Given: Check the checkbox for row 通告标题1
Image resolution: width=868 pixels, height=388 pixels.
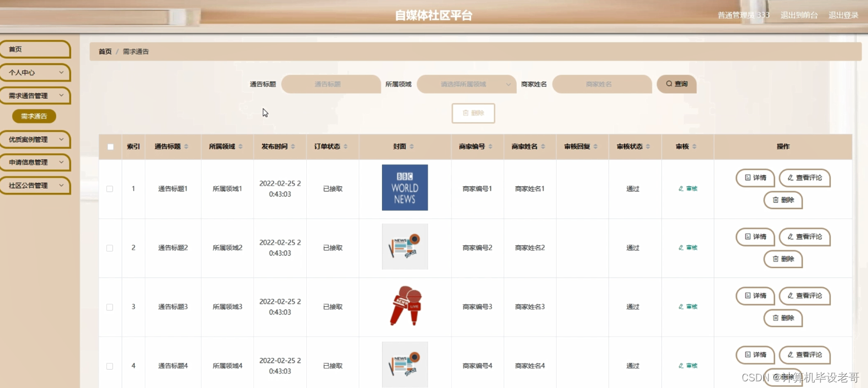Looking at the screenshot, I should [x=110, y=189].
